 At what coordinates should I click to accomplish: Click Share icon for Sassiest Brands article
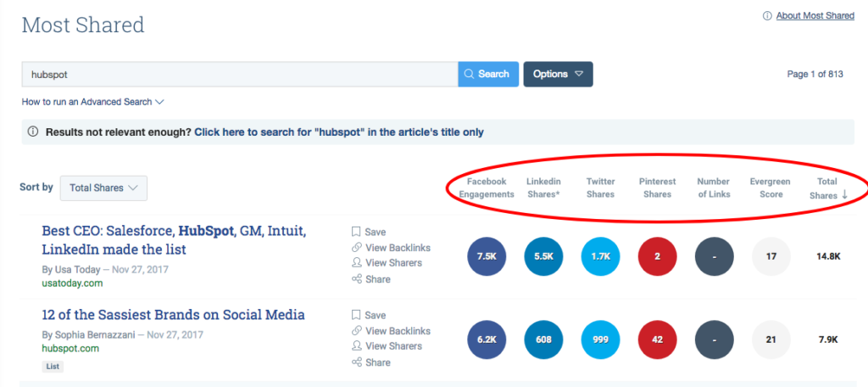click(357, 362)
